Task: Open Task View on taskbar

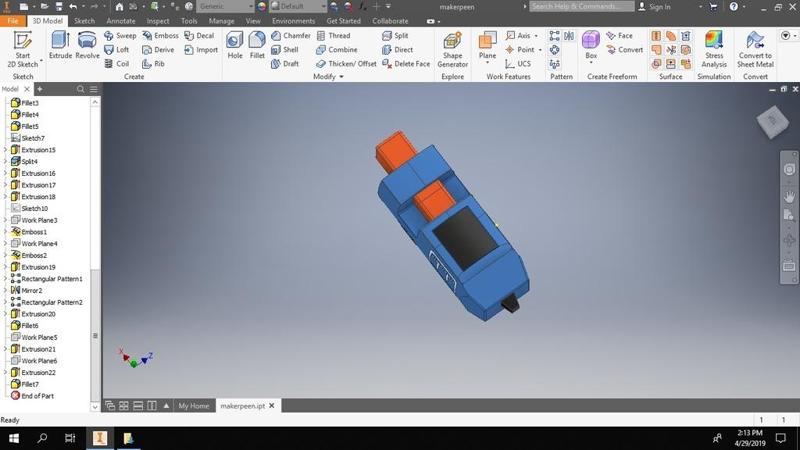Action: 70,438
